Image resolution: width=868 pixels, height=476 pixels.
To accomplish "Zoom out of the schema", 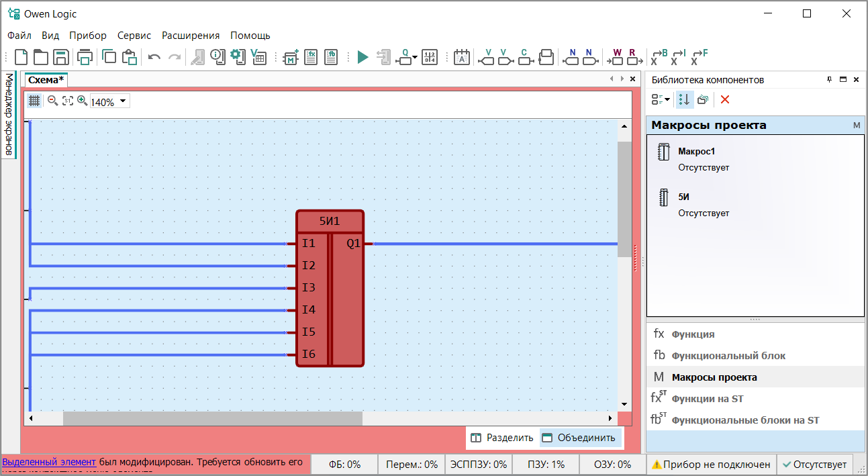I will tap(52, 101).
